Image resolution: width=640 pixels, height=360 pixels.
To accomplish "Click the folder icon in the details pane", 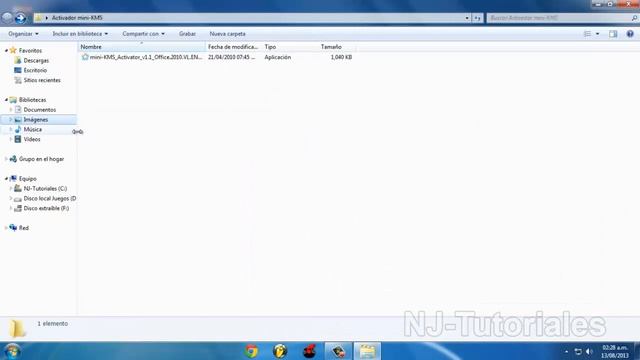I will point(17,329).
